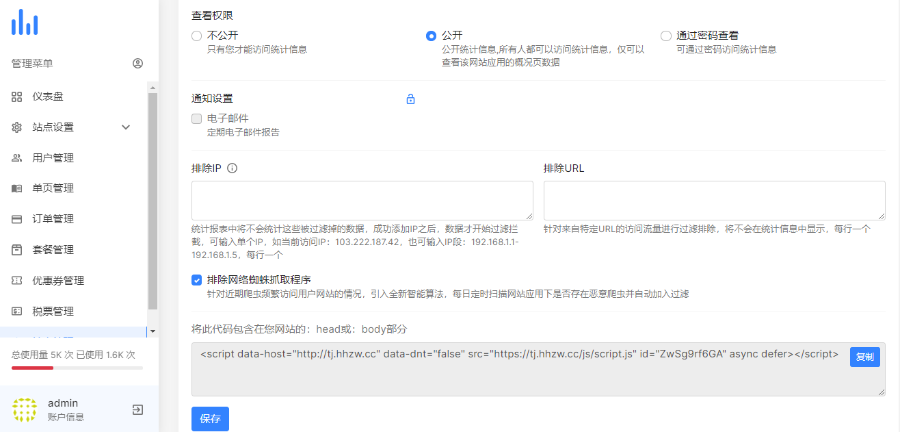Select the 通过密码查看 radio option

click(x=666, y=36)
